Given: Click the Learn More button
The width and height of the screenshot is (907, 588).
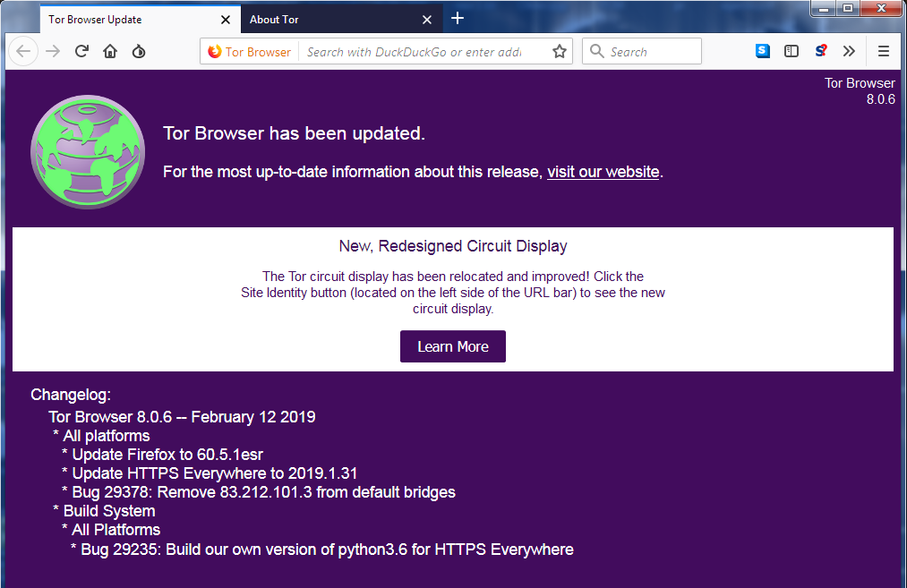Looking at the screenshot, I should [x=452, y=346].
